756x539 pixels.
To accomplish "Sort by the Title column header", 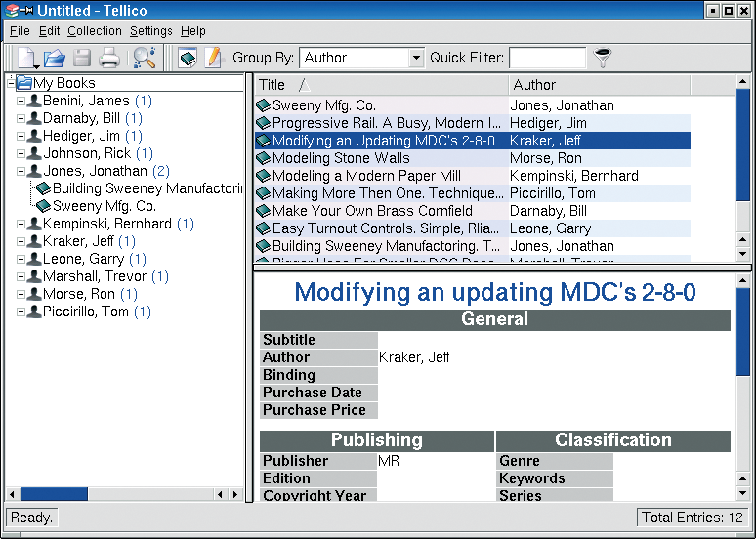I will (381, 85).
